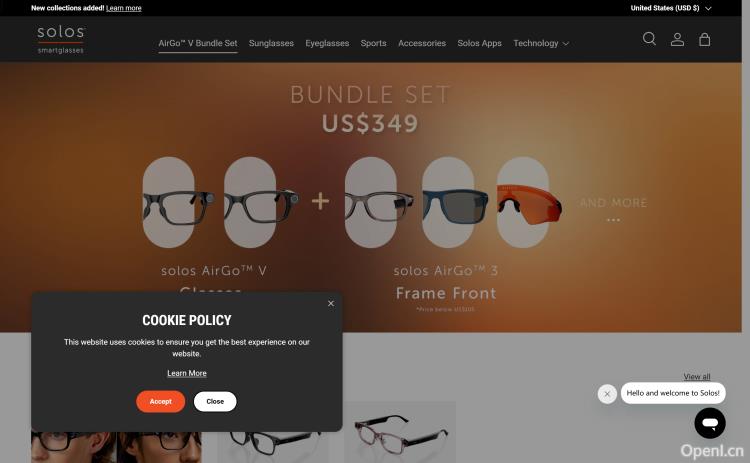Open Accessories in the navigation
This screenshot has width=750, height=463.
point(421,43)
